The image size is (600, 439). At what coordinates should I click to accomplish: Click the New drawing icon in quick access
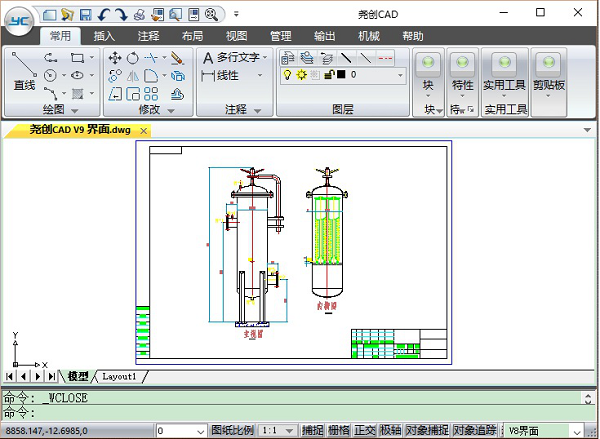(50, 15)
